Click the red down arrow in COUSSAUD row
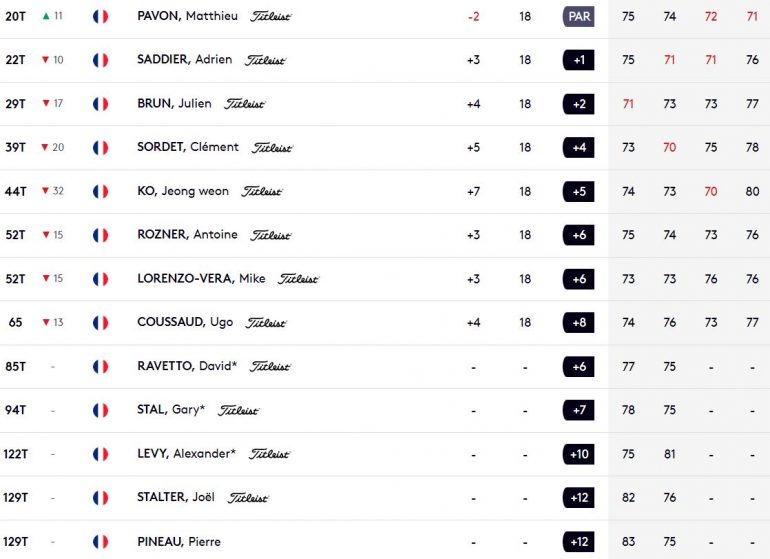Screen dimensions: 770x559 coord(46,322)
